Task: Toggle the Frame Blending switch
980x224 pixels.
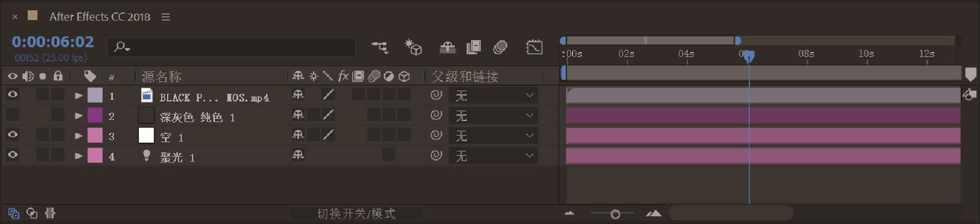Action: point(474,48)
